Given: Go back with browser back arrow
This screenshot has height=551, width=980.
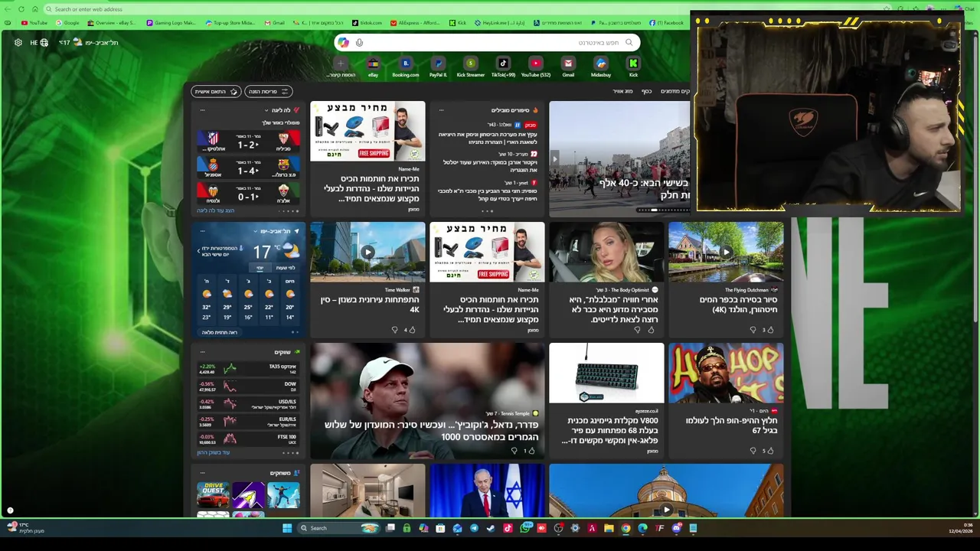Looking at the screenshot, I should point(8,9).
